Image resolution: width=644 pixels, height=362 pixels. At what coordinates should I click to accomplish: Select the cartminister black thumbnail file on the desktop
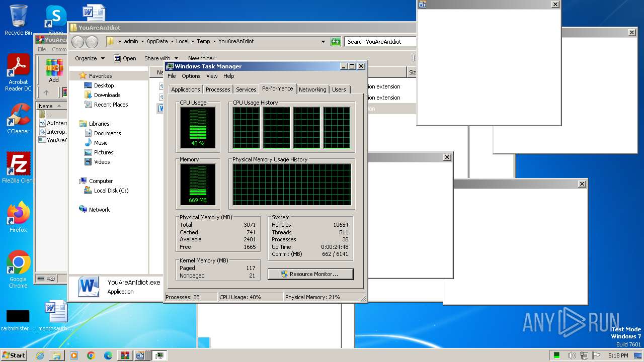[x=18, y=320]
